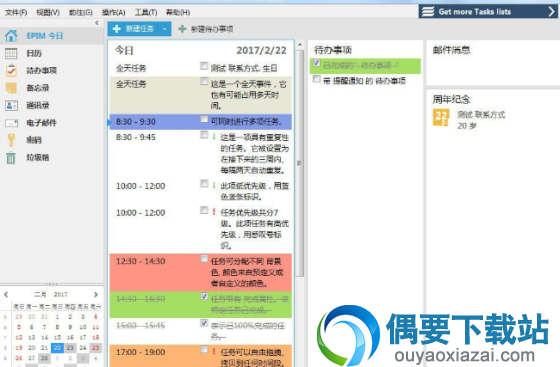
Task: Open the password key icon in sidebar
Action: [x=11, y=140]
